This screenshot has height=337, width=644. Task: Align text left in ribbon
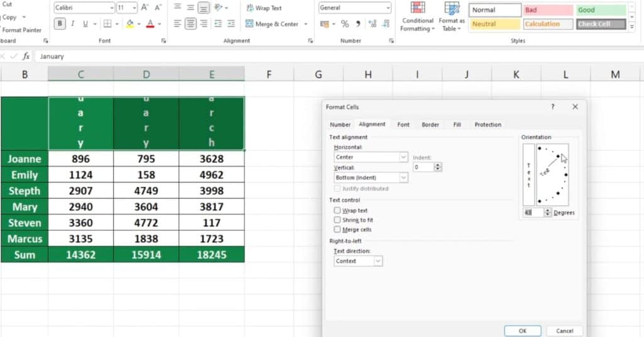pyautogui.click(x=177, y=24)
